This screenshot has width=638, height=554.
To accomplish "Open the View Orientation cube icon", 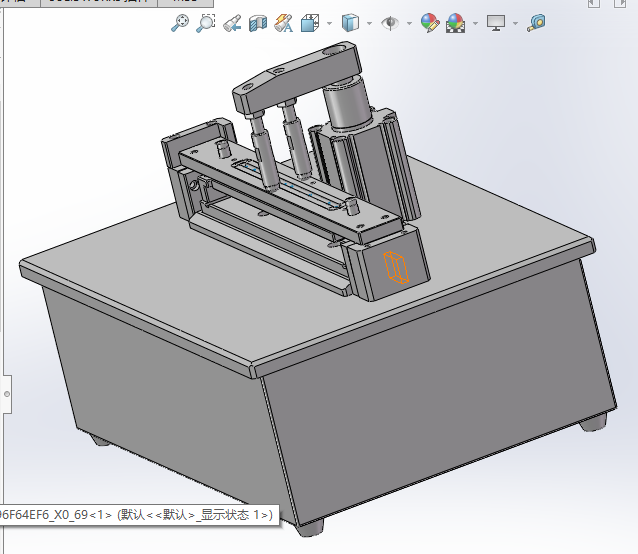I will point(309,22).
